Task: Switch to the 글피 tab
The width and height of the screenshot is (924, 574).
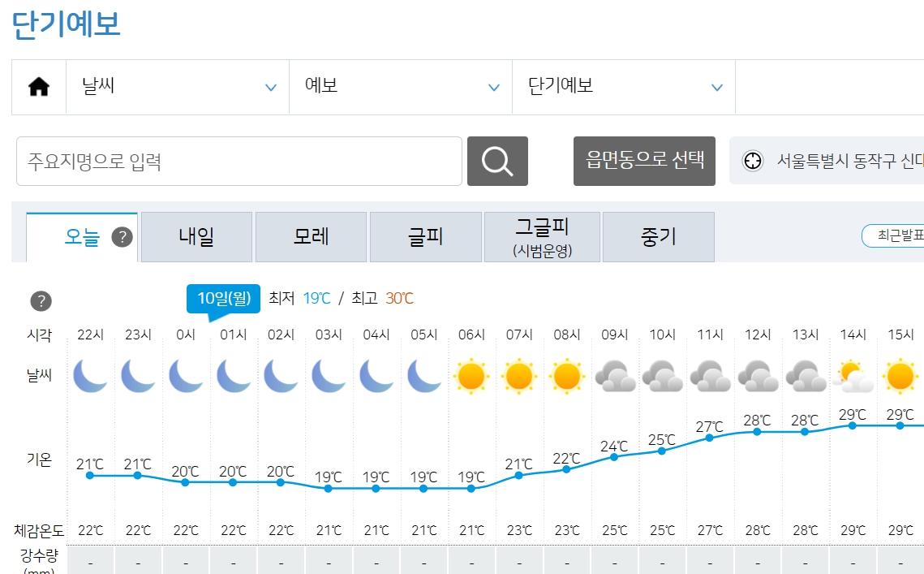Action: (425, 237)
